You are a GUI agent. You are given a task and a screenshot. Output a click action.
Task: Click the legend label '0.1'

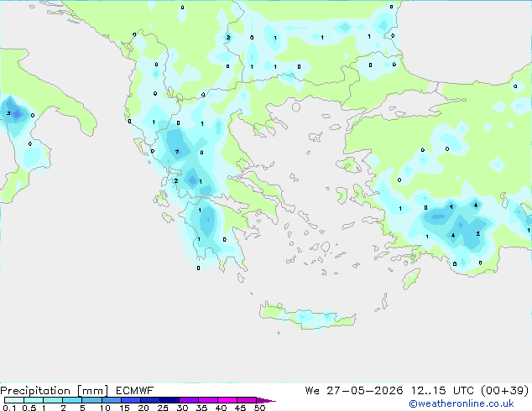pos(9,408)
